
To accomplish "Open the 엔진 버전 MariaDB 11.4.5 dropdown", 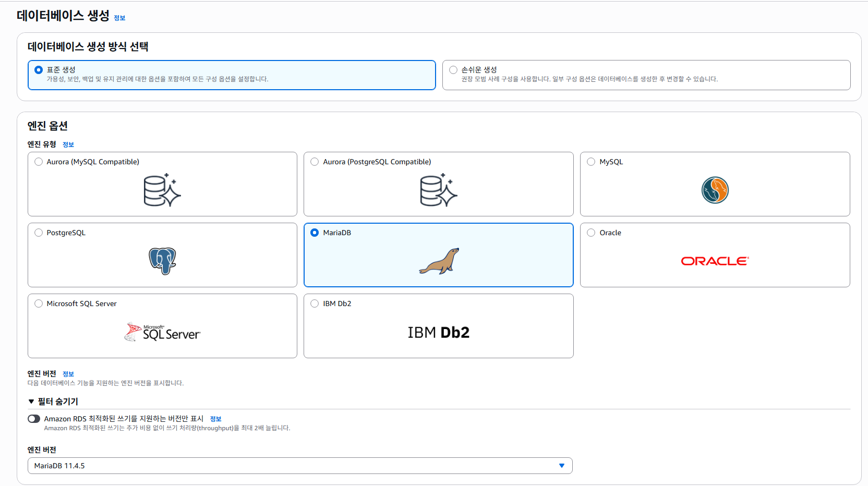I will point(300,466).
